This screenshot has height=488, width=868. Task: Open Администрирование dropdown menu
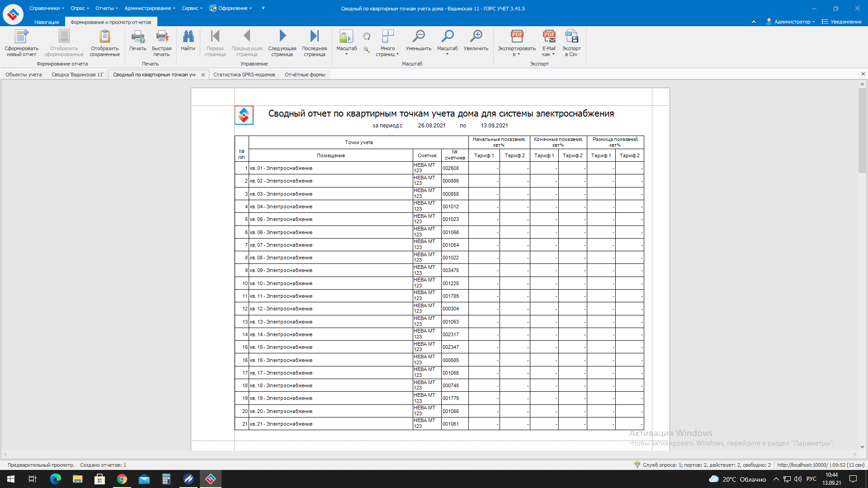150,8
